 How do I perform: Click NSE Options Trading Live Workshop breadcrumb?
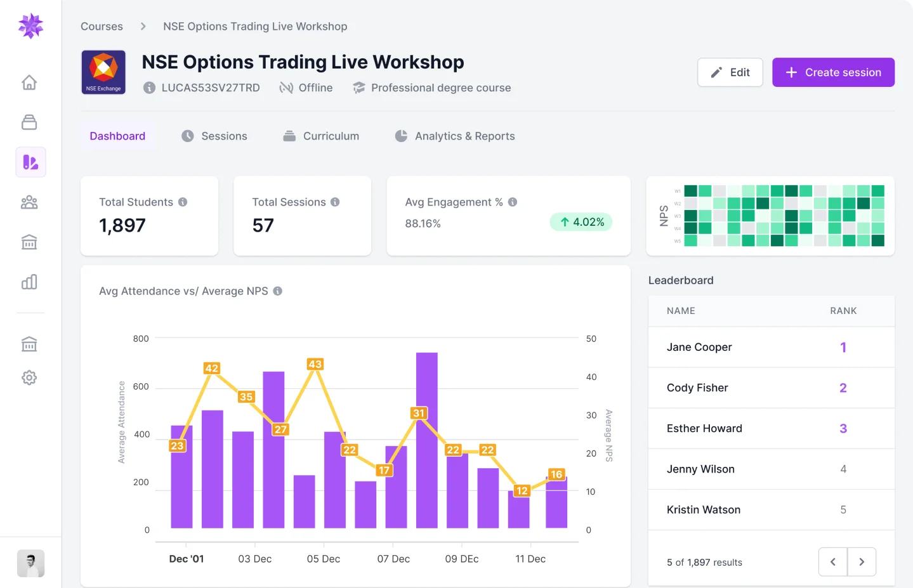pos(255,26)
